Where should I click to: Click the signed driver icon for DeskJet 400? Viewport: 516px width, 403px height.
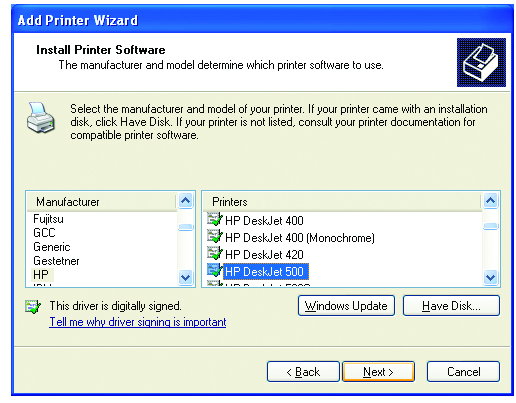[x=215, y=219]
